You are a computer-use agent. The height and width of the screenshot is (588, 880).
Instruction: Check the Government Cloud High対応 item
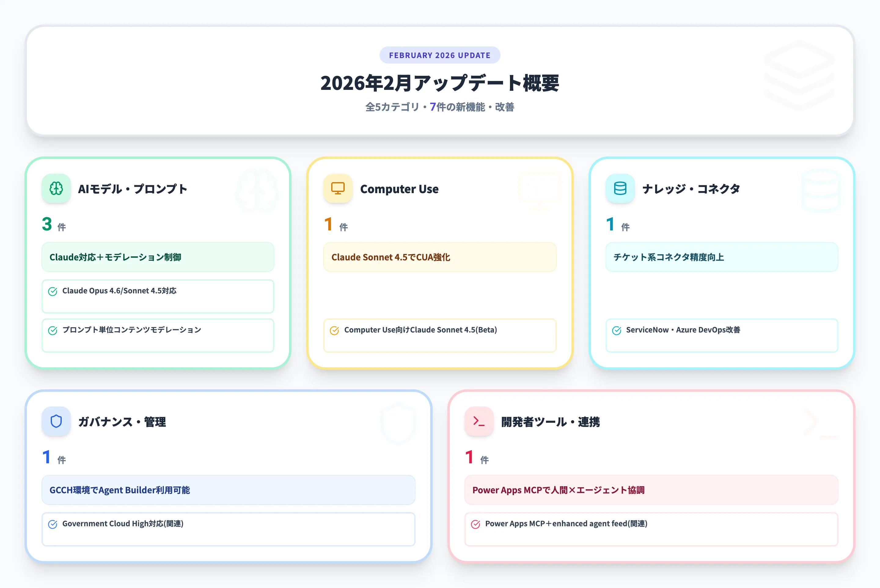point(53,524)
